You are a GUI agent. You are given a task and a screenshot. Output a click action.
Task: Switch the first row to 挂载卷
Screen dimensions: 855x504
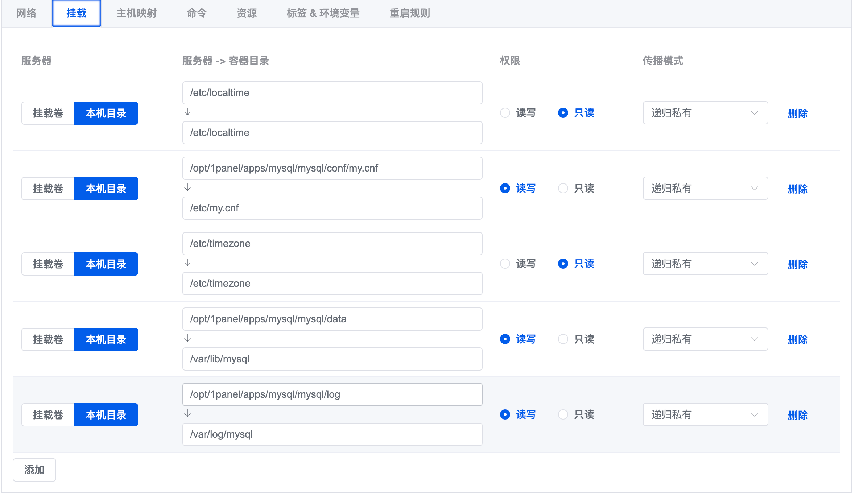pyautogui.click(x=48, y=113)
